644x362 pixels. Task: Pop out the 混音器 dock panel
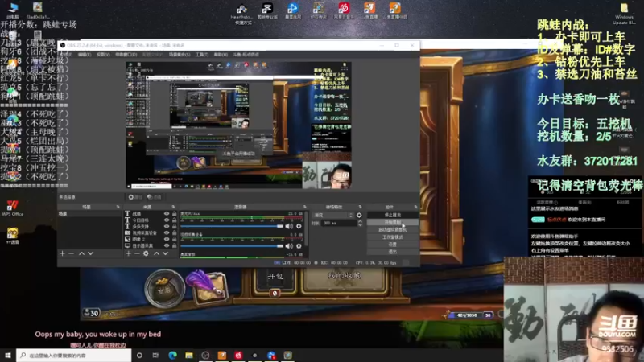click(305, 207)
